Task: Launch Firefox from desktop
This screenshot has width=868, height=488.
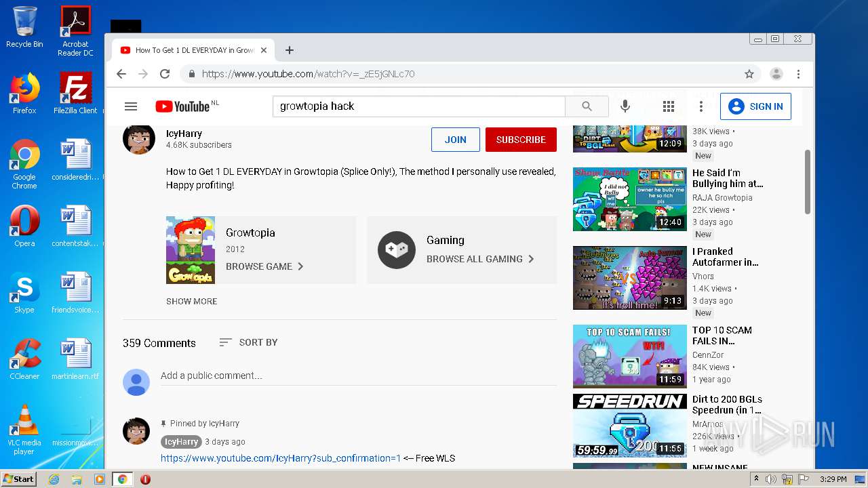Action: 24,94
